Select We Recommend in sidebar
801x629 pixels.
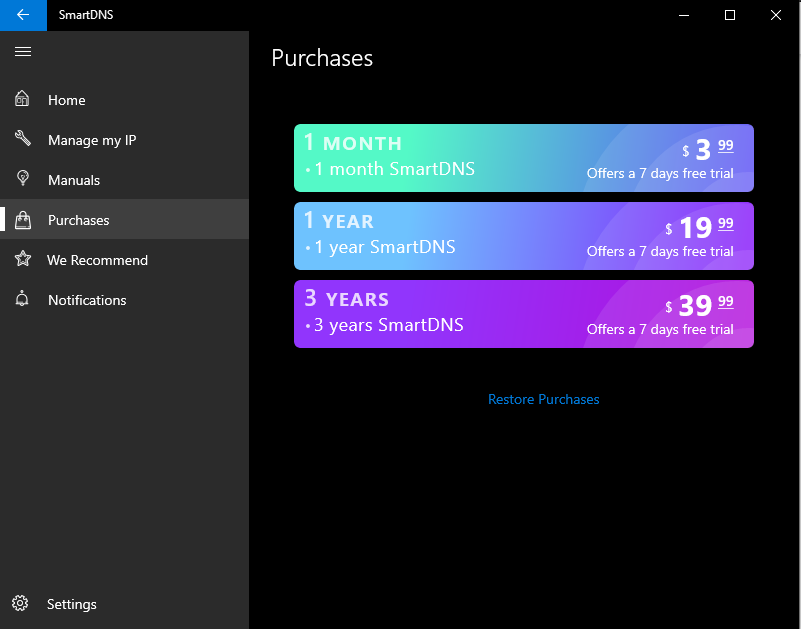[x=97, y=260]
